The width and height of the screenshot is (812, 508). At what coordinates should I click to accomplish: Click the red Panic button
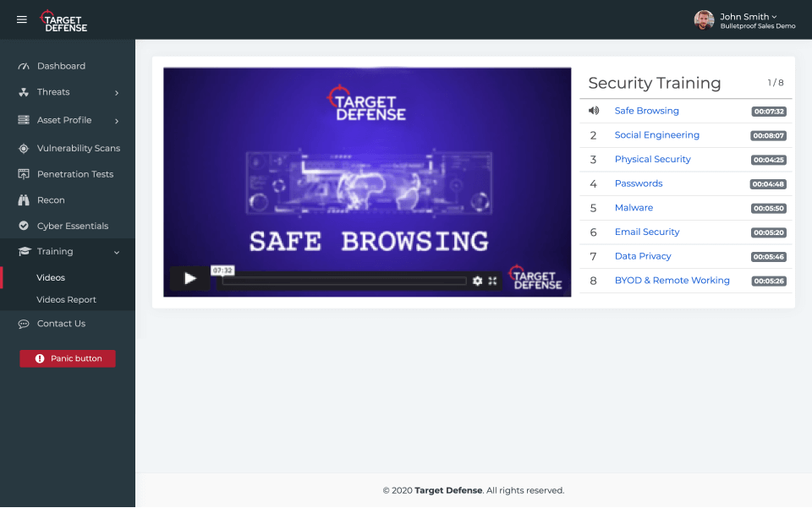pyautogui.click(x=68, y=358)
